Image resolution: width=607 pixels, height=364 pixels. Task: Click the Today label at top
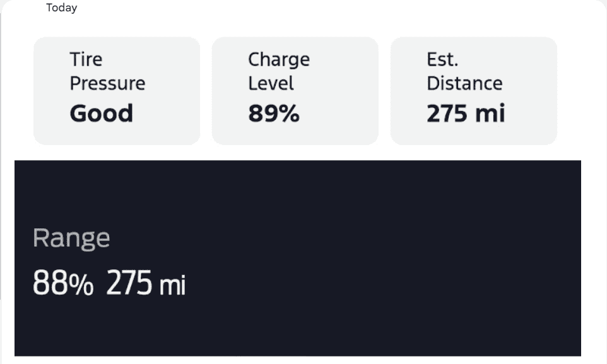pyautogui.click(x=61, y=8)
